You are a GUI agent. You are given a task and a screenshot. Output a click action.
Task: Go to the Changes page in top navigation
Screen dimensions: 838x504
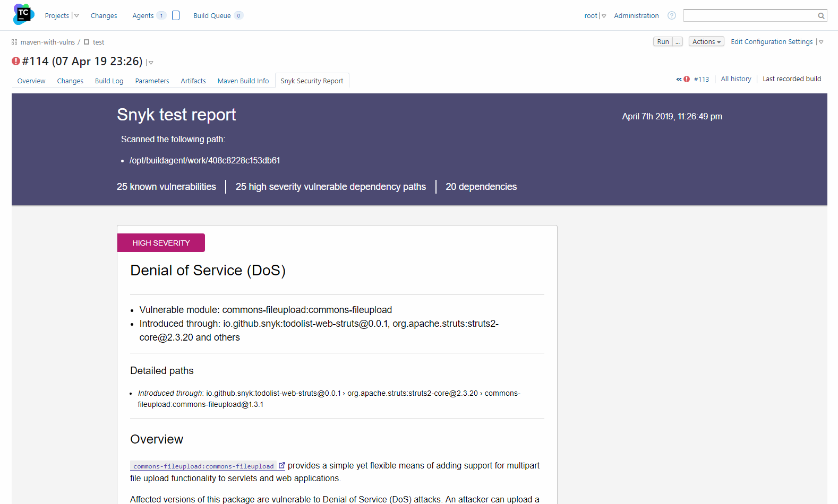click(104, 15)
